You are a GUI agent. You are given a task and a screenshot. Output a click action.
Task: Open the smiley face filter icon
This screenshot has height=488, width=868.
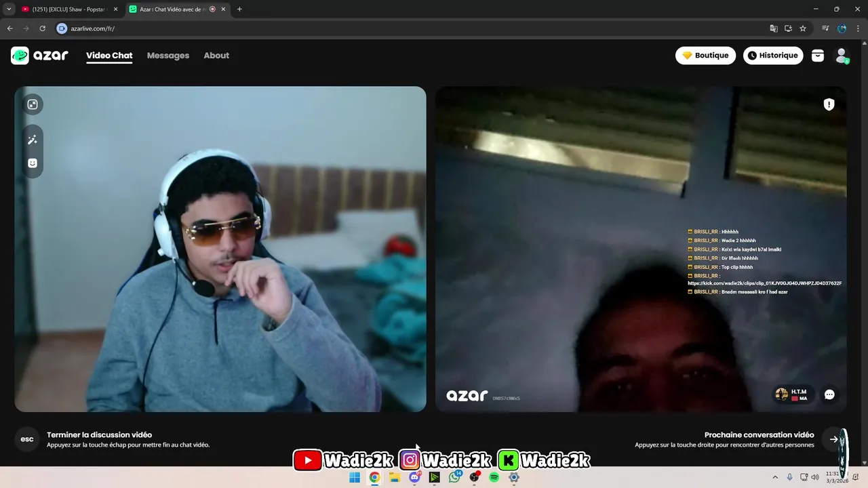coord(32,163)
